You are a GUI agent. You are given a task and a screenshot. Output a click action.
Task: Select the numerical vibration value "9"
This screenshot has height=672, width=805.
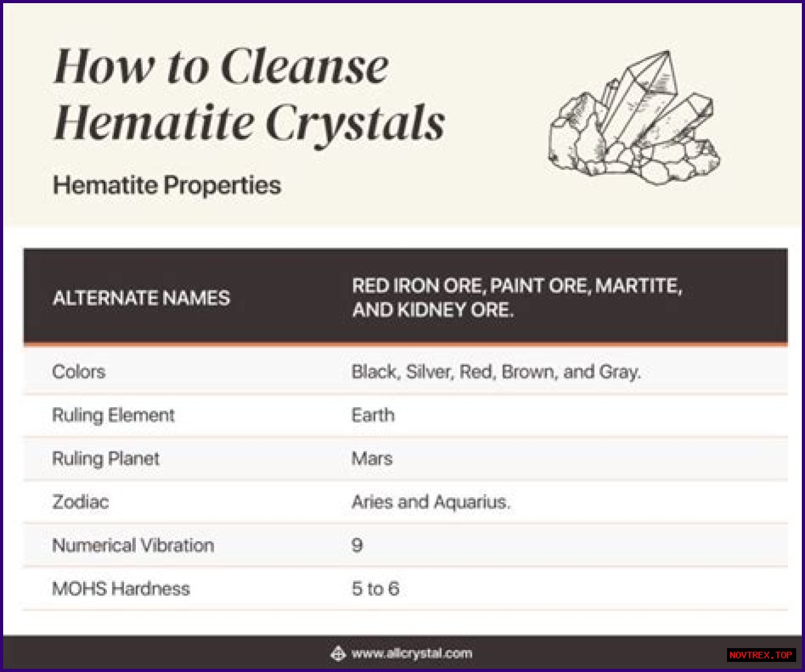[x=357, y=545]
